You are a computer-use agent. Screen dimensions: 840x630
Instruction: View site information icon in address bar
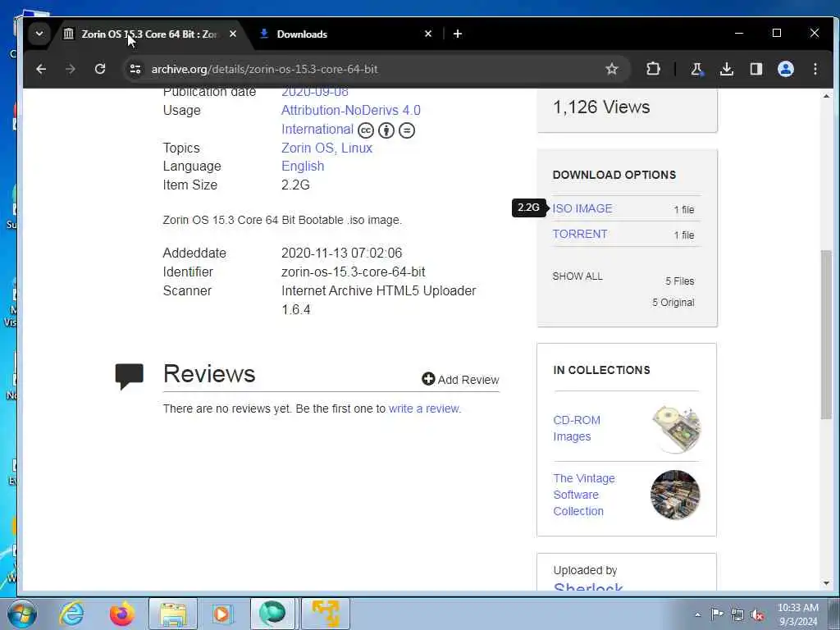click(x=135, y=69)
